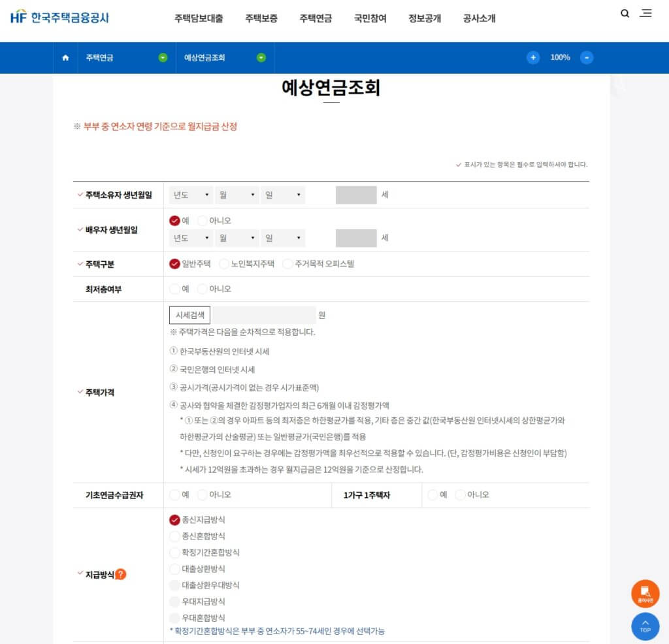
Task: Choose 확정기간혼합방식 payment option
Action: tap(175, 552)
